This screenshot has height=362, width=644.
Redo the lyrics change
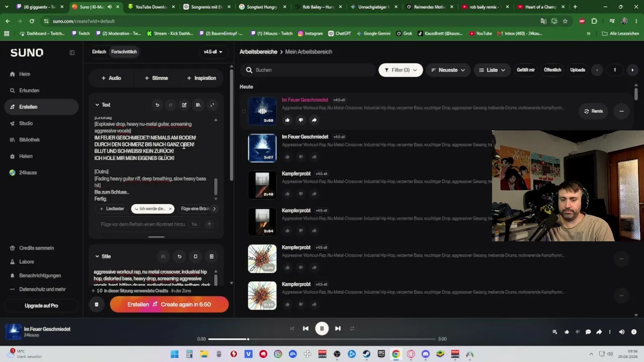171,105
